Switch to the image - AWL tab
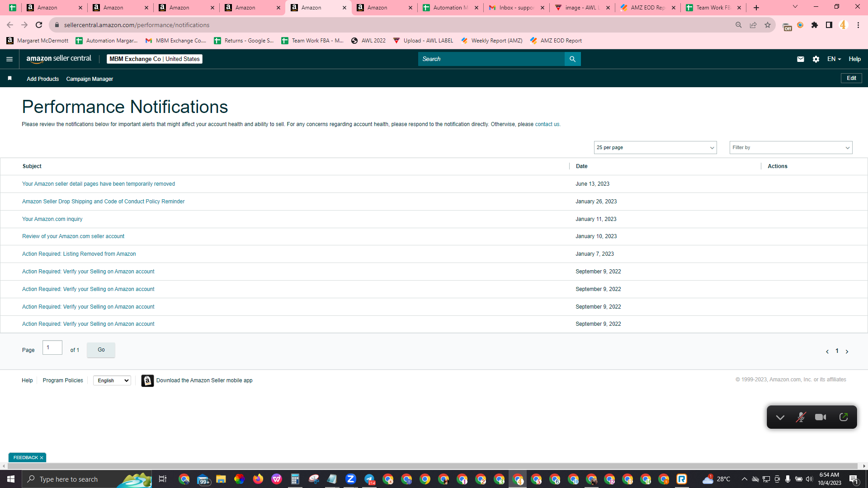868x488 pixels. [582, 8]
